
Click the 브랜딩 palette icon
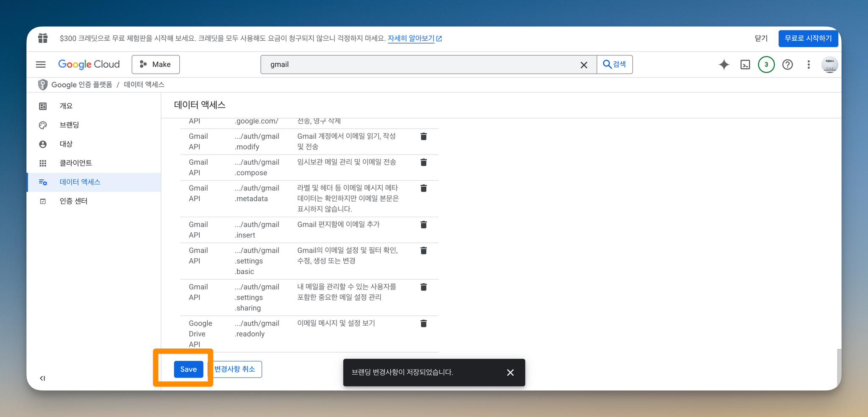(43, 125)
